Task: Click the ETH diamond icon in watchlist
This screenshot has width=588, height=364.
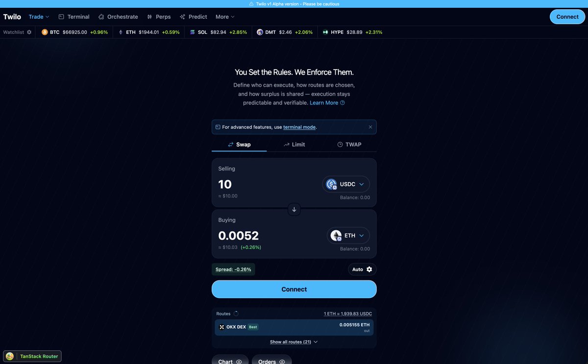Action: (121, 32)
